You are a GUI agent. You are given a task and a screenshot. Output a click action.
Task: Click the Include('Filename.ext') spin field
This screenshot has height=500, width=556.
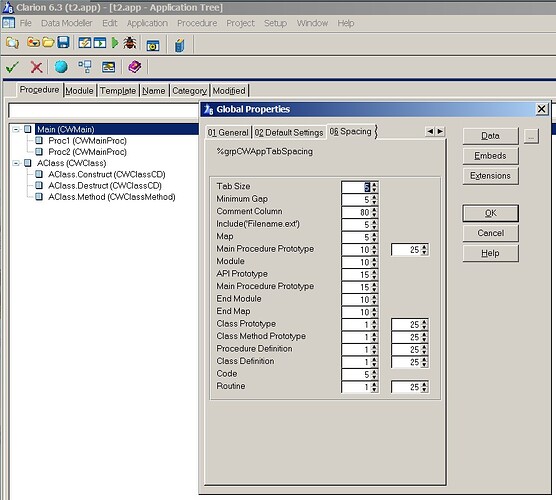coord(360,224)
